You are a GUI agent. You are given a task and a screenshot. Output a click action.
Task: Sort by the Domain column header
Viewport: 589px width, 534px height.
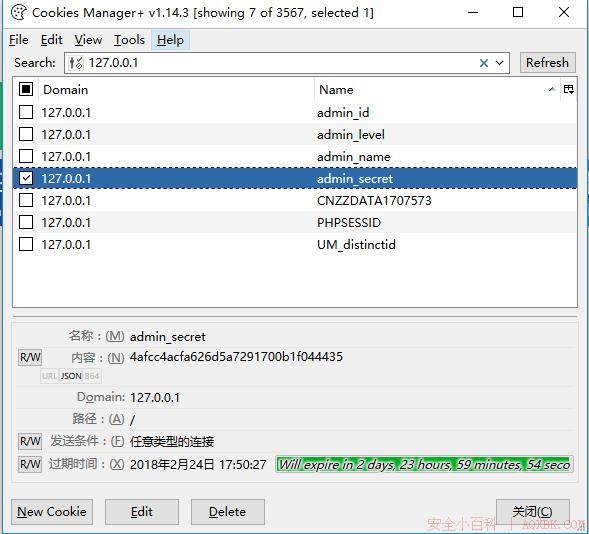point(176,89)
